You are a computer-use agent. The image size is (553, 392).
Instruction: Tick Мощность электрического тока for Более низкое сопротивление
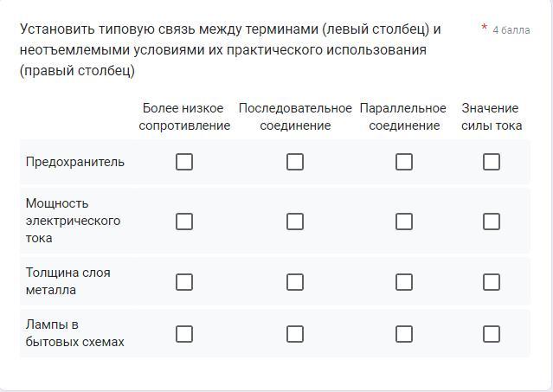click(184, 222)
